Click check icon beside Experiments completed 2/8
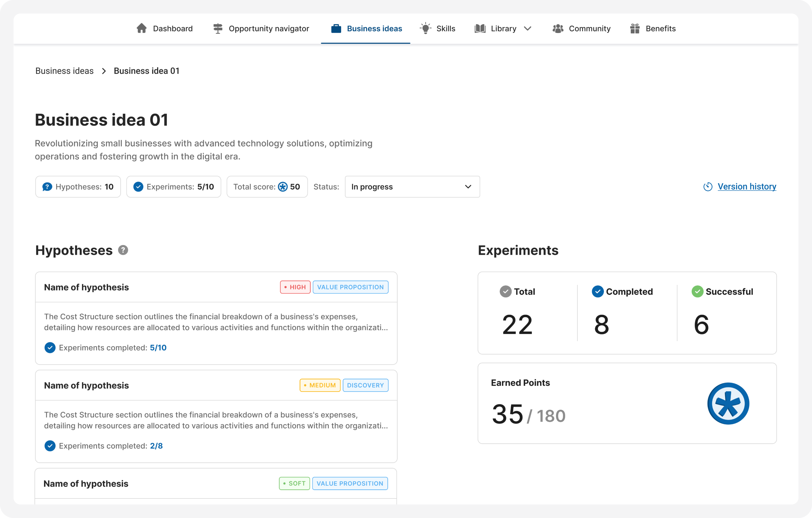This screenshot has height=518, width=812. (x=50, y=446)
